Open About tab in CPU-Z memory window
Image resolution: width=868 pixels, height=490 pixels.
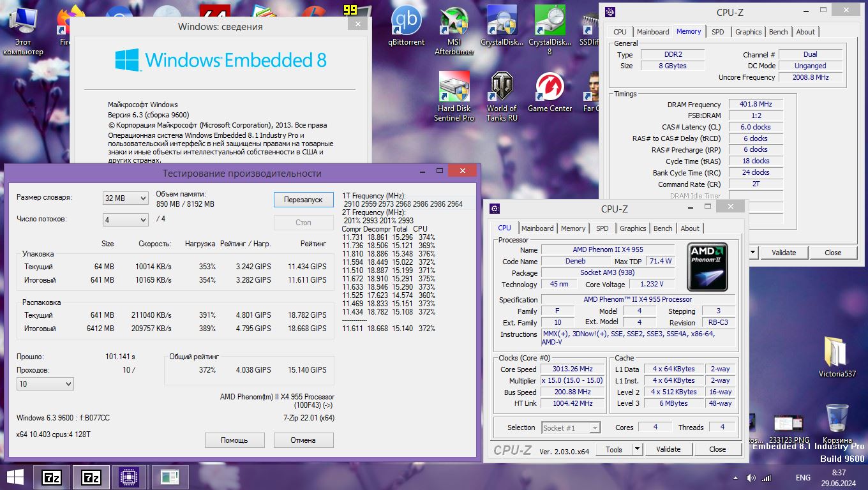point(805,32)
